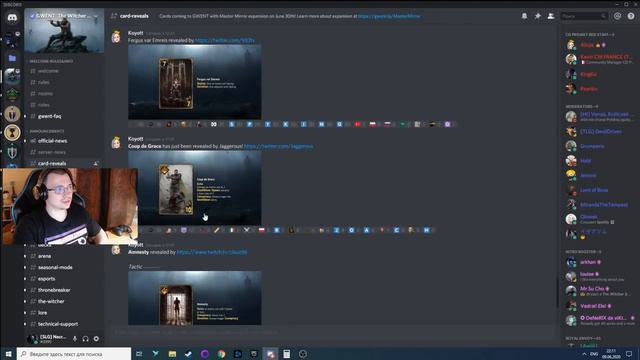The width and height of the screenshot is (640, 360).
Task: Open the Windows notification center icon
Action: [629, 354]
